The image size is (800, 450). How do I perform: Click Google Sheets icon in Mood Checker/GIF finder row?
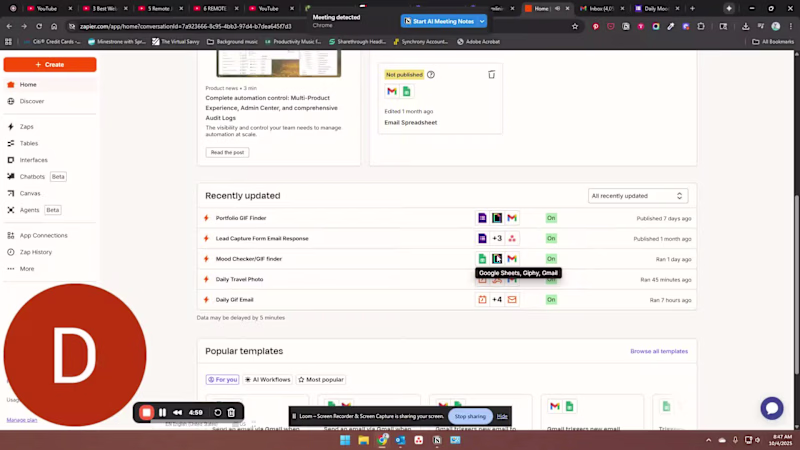[x=482, y=259]
